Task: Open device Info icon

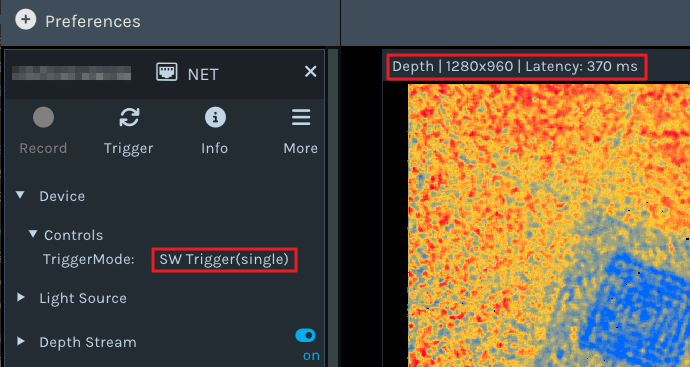Action: point(215,117)
